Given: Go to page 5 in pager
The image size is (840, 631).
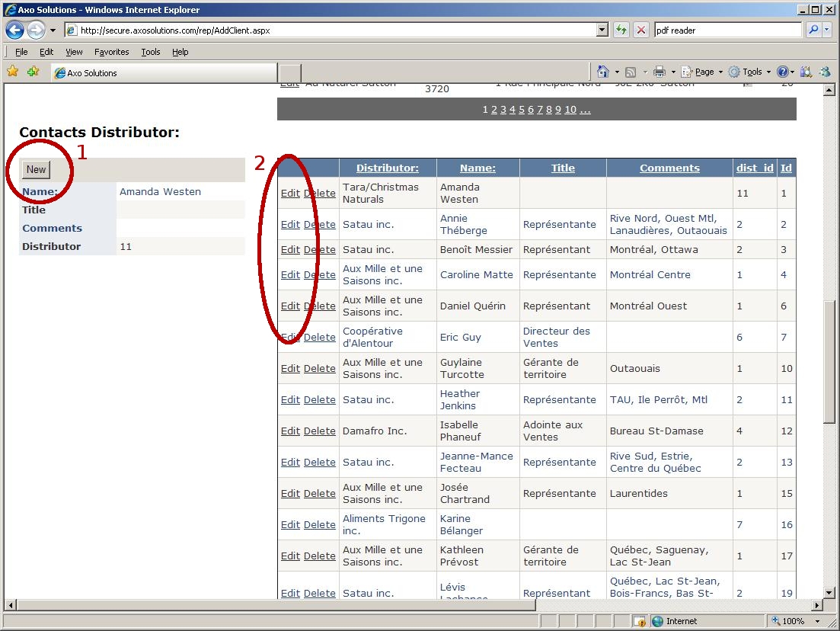Looking at the screenshot, I should point(521,110).
